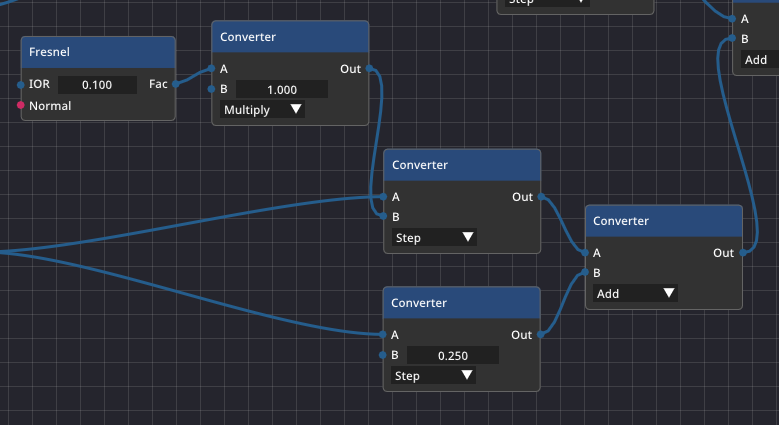Screen dimensions: 779x425
Task: Click the Fresnel node IOR input socket
Action: [x=20, y=85]
